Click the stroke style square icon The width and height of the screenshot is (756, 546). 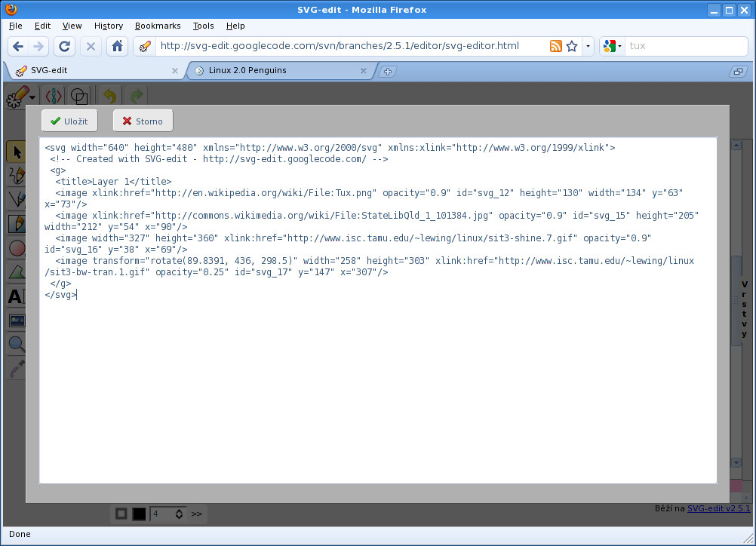pos(121,514)
